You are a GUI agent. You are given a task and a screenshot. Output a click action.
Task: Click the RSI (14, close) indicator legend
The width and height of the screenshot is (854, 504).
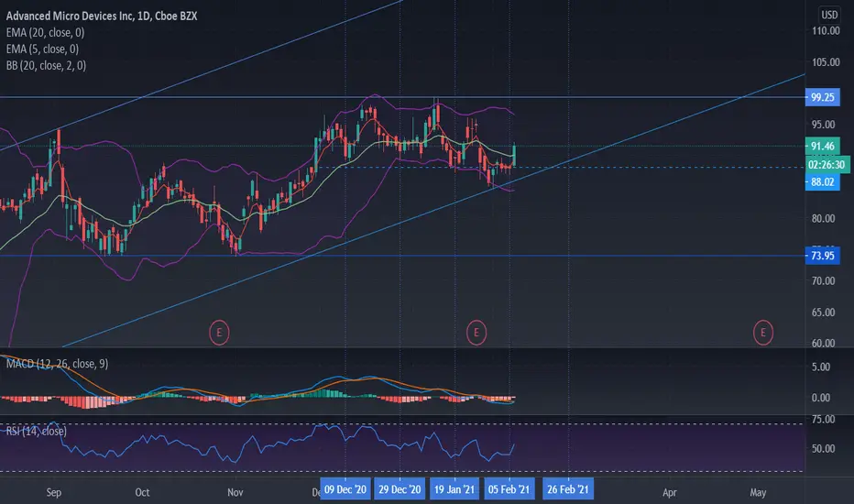(37, 431)
